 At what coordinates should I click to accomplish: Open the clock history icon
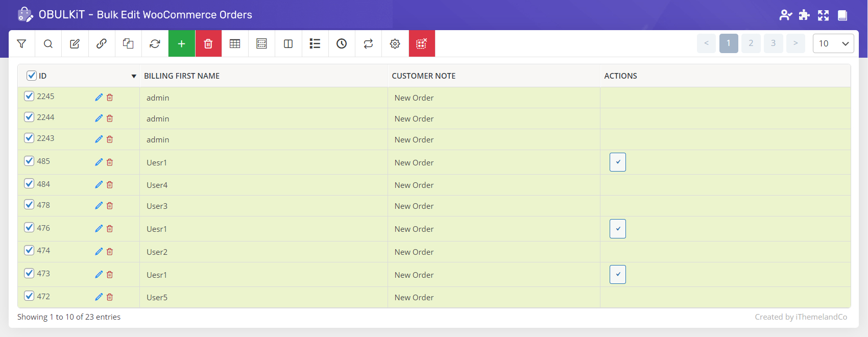point(342,44)
